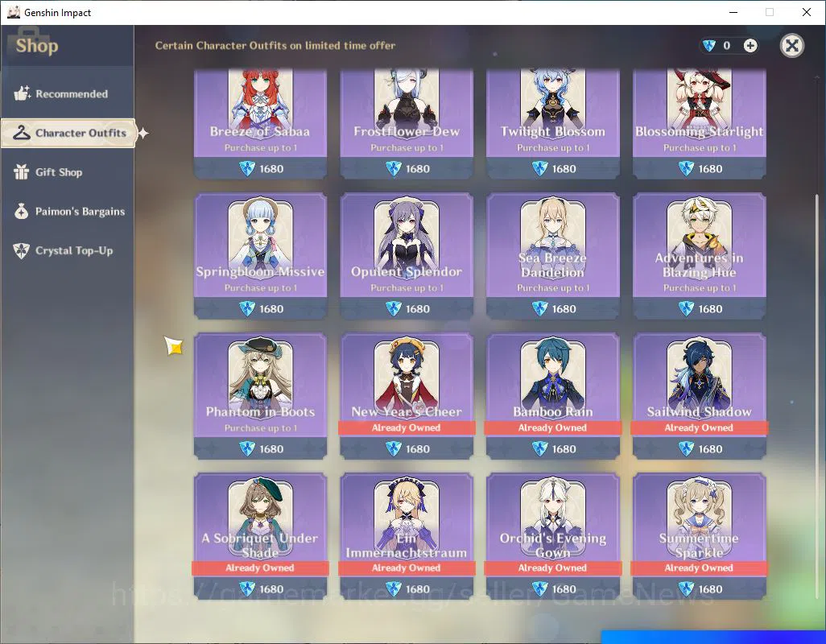Click the Character Outfits hanger icon
The width and height of the screenshot is (826, 644).
point(22,133)
